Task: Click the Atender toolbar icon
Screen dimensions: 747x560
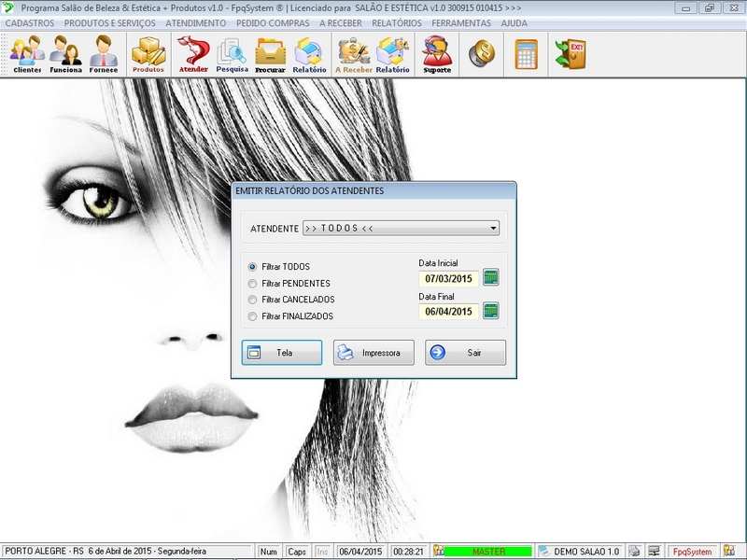Action: click(193, 55)
